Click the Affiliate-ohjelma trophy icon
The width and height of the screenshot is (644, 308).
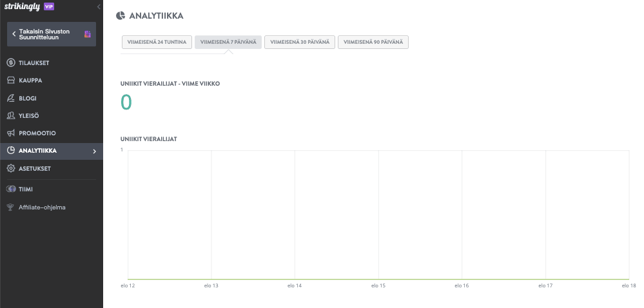pos(11,207)
